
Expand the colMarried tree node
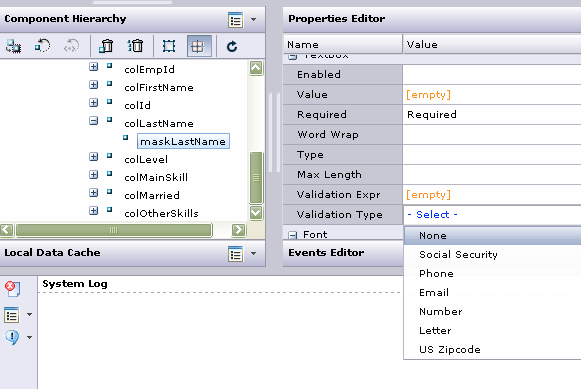point(93,193)
